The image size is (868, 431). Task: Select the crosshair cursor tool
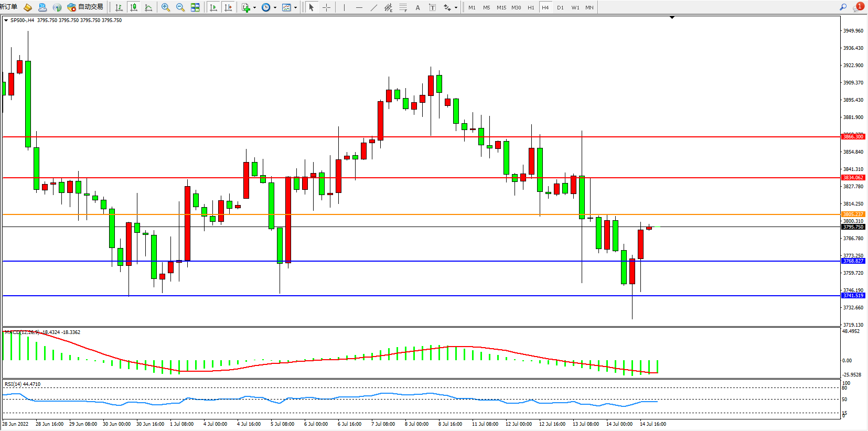326,7
